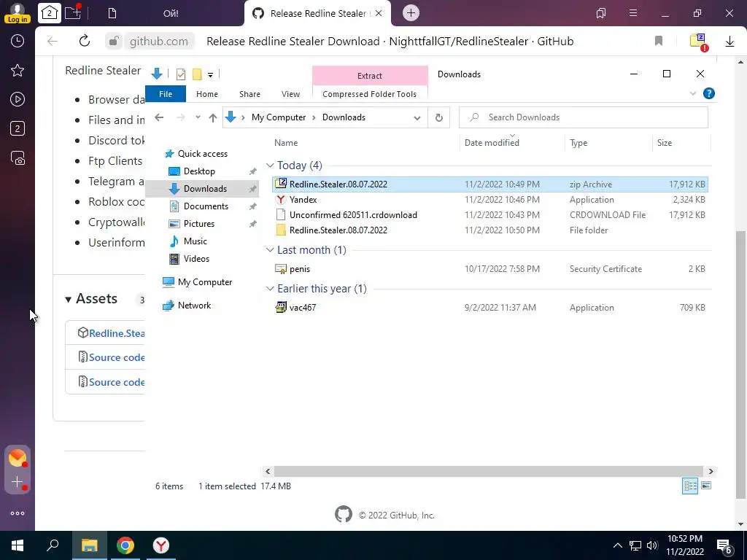Reload the GitHub page
The image size is (747, 560).
tap(85, 41)
